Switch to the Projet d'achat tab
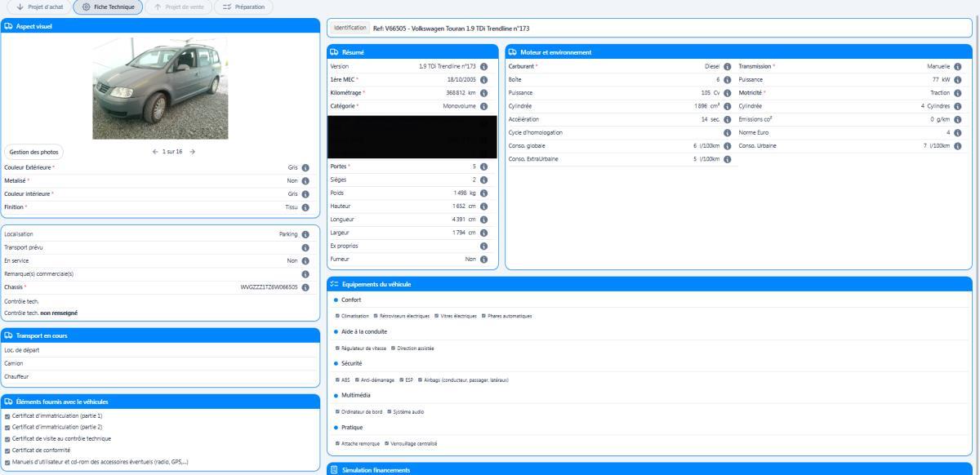This screenshot has width=980, height=475. click(37, 7)
